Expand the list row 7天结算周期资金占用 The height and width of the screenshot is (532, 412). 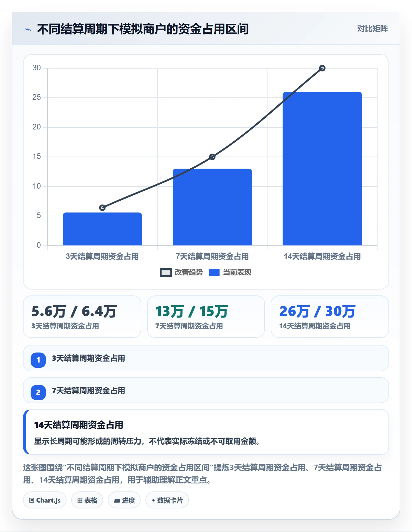206,390
